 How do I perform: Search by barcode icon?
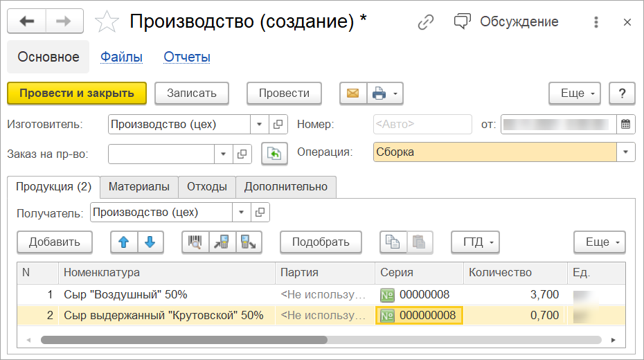pos(195,242)
